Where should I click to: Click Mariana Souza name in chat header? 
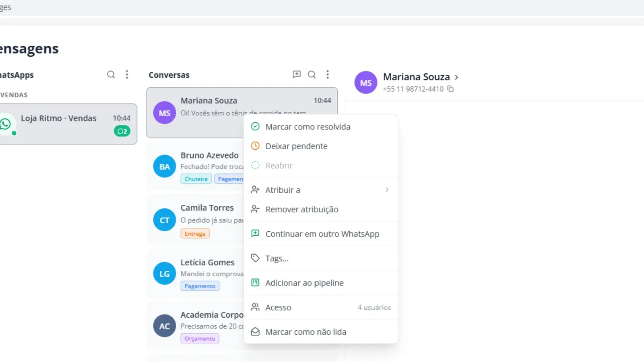tap(416, 77)
